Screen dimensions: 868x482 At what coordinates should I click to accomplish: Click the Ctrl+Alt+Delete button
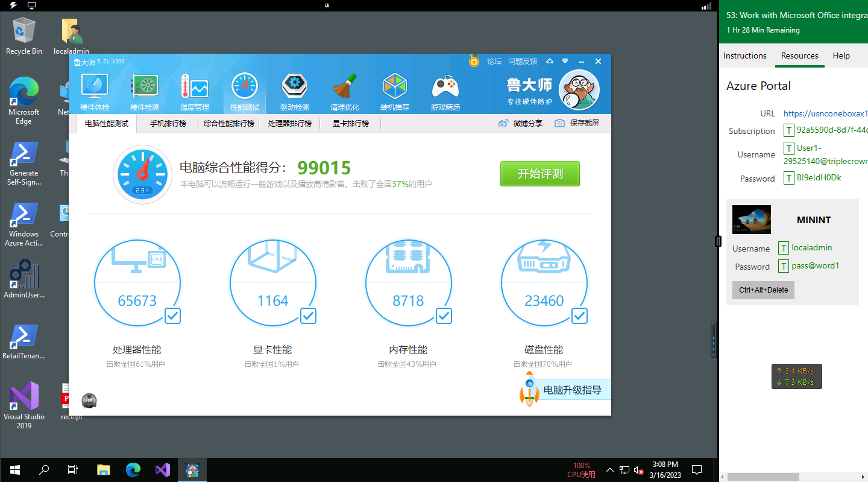[763, 290]
